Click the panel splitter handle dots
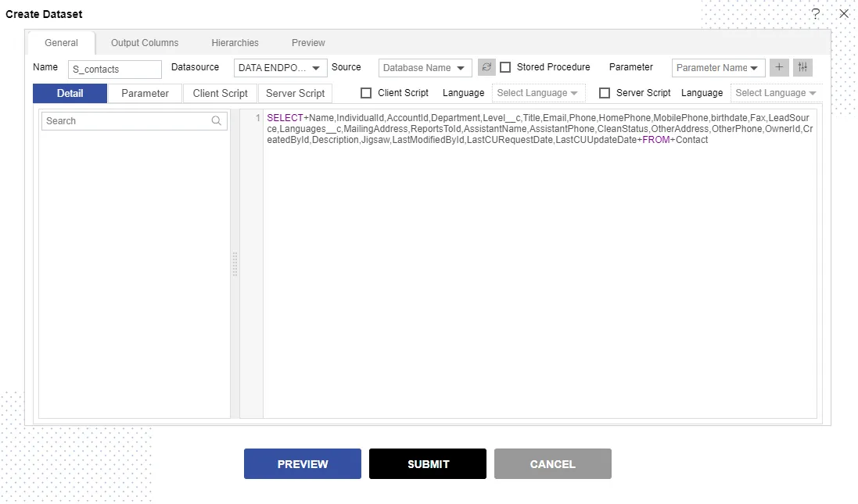 click(x=235, y=264)
